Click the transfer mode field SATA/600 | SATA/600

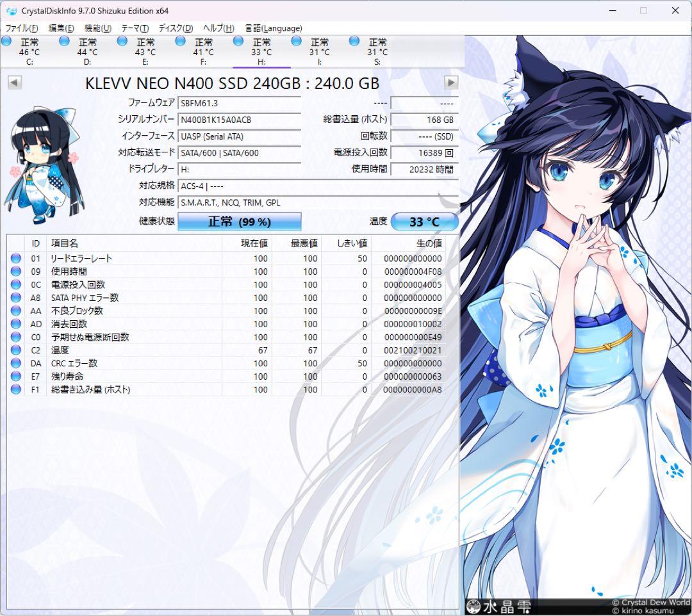[239, 153]
